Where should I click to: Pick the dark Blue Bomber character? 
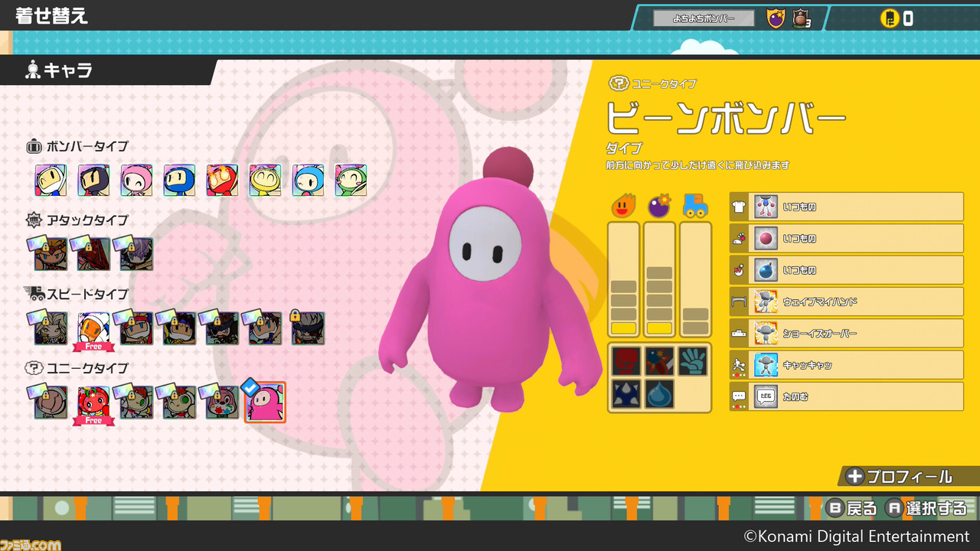(x=179, y=181)
